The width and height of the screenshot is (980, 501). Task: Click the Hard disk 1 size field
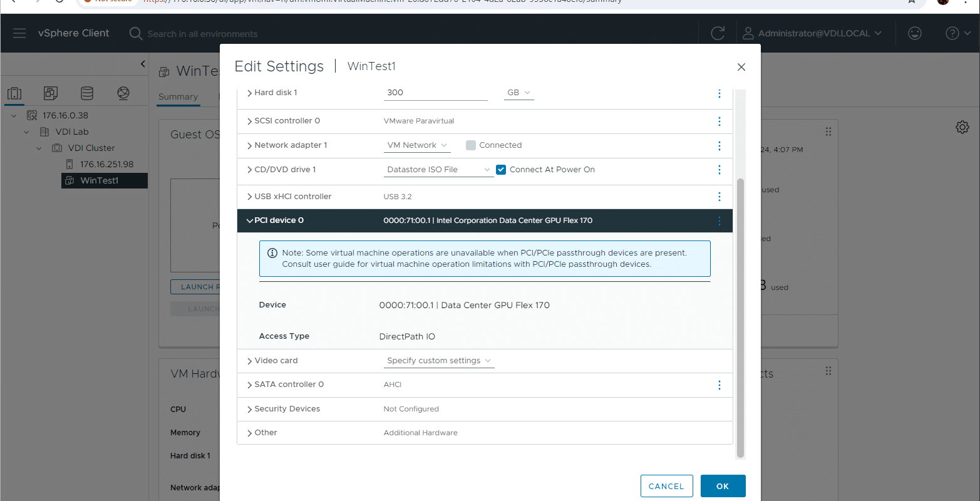point(436,93)
